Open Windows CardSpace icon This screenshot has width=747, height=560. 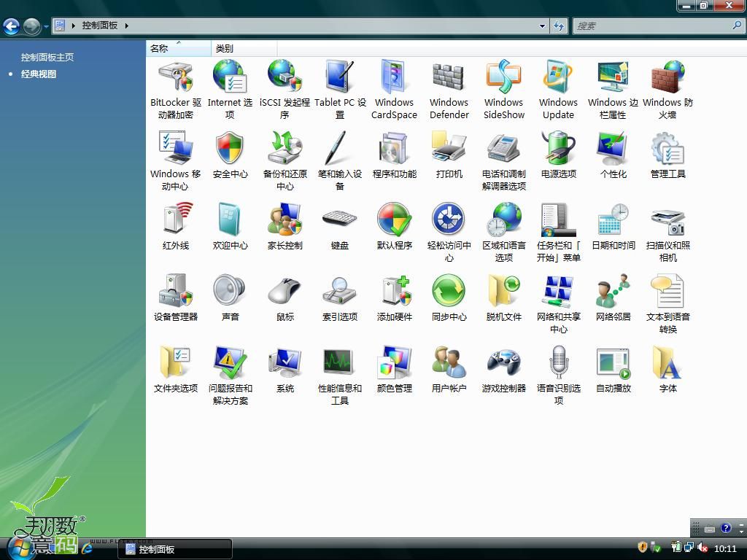tap(394, 76)
